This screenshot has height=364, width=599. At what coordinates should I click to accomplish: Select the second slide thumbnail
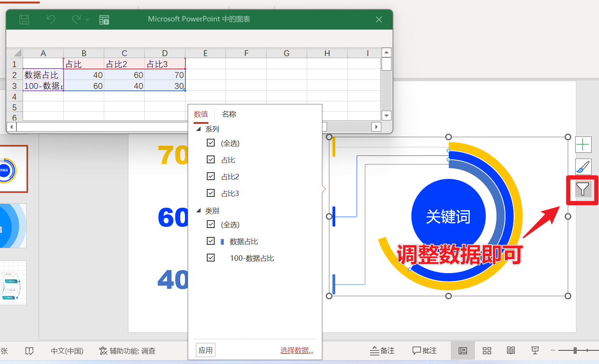[x=13, y=226]
